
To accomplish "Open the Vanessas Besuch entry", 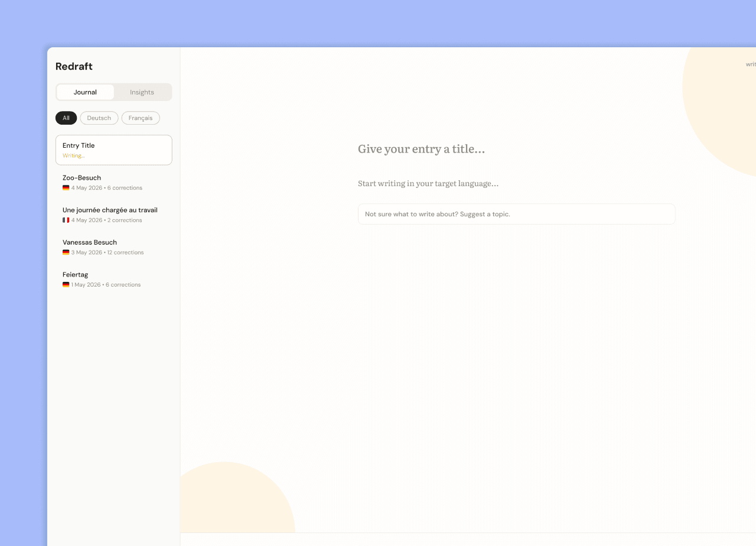I will click(114, 247).
